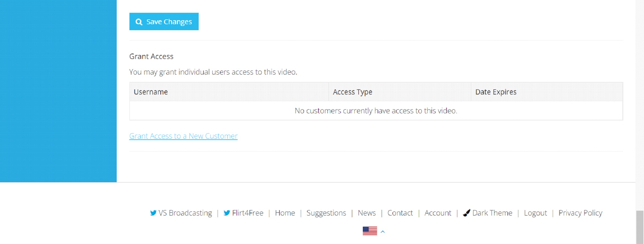
Task: Expand language menu with the up chevron
Action: (383, 232)
